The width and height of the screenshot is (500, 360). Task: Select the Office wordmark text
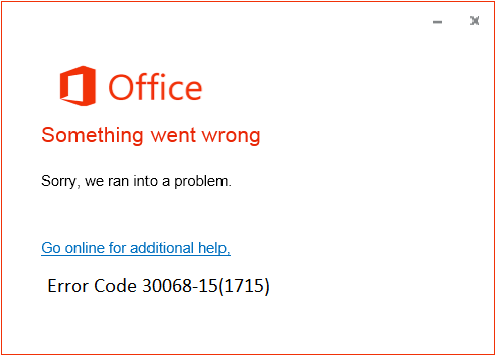pyautogui.click(x=155, y=87)
